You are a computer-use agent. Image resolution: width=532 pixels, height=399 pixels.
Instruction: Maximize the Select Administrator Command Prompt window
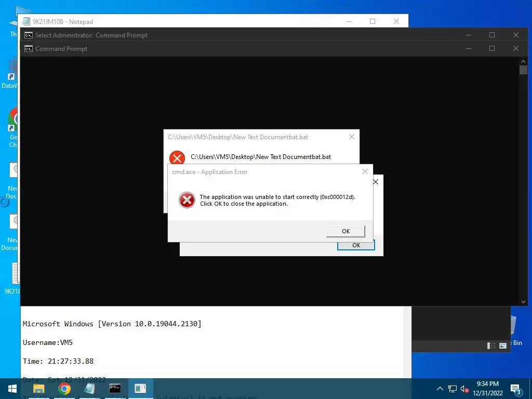[492, 35]
